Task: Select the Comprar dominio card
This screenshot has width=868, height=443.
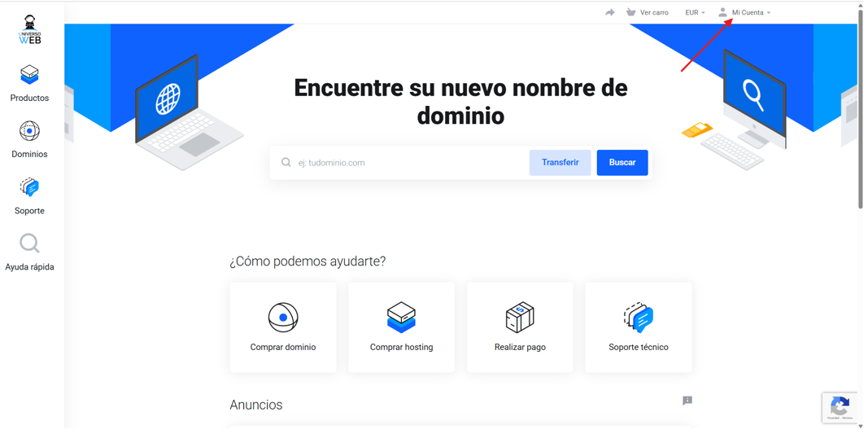Action: pos(283,327)
